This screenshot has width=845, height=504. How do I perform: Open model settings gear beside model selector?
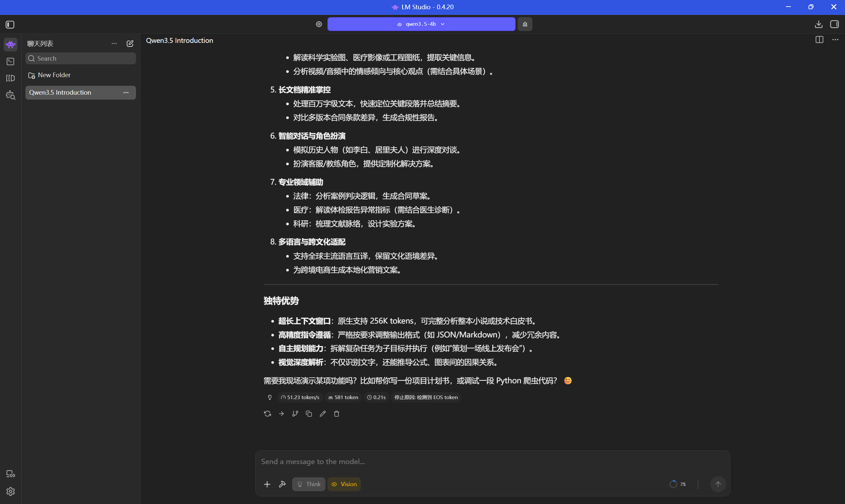tap(319, 24)
